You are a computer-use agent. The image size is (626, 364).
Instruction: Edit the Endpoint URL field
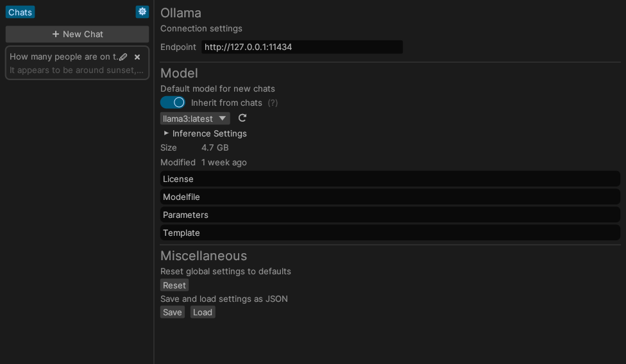[x=302, y=47]
